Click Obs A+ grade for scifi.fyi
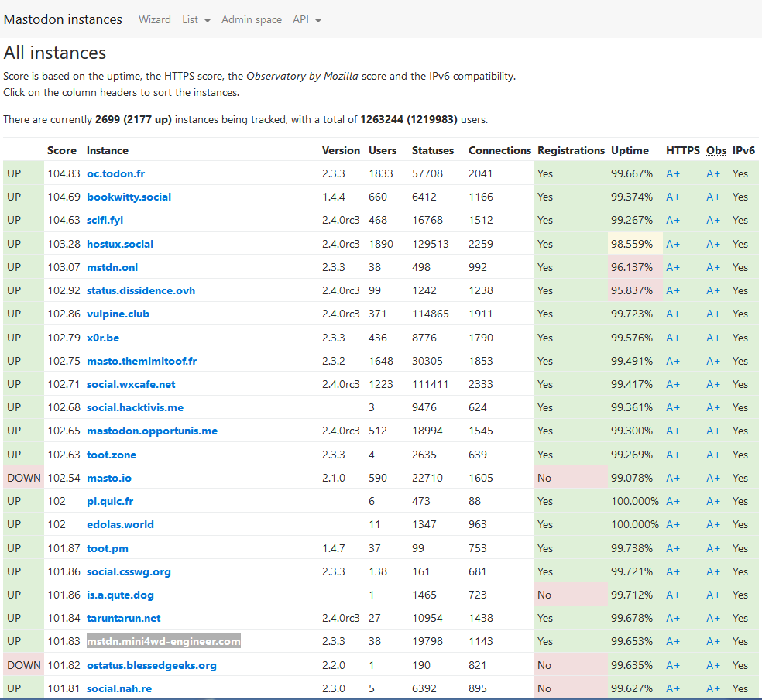 (713, 220)
